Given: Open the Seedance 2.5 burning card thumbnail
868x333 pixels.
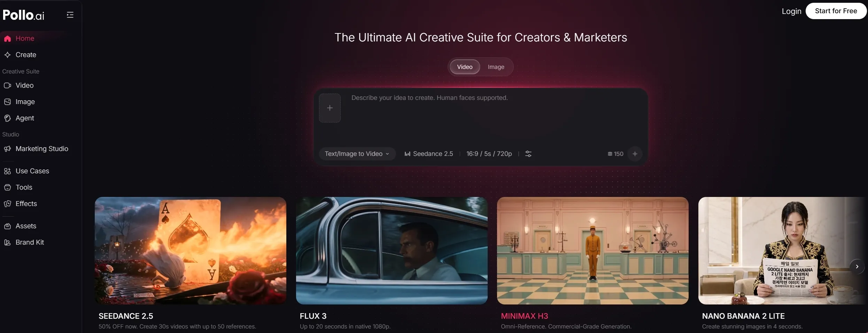Looking at the screenshot, I should pos(191,251).
